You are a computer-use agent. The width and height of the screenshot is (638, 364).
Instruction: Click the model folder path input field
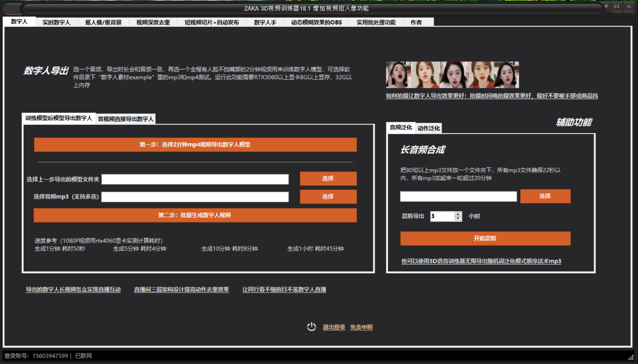tap(195, 179)
